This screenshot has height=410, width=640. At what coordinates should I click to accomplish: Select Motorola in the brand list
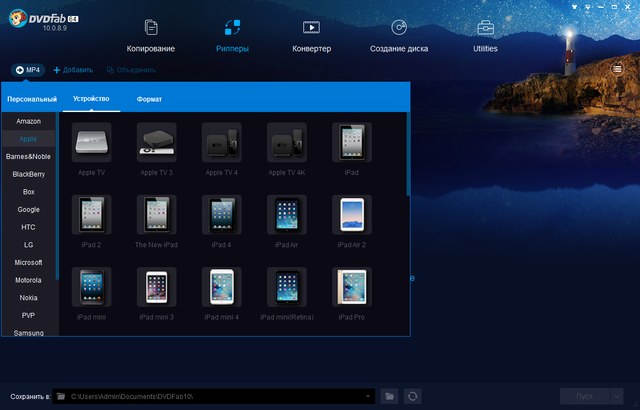(x=29, y=280)
